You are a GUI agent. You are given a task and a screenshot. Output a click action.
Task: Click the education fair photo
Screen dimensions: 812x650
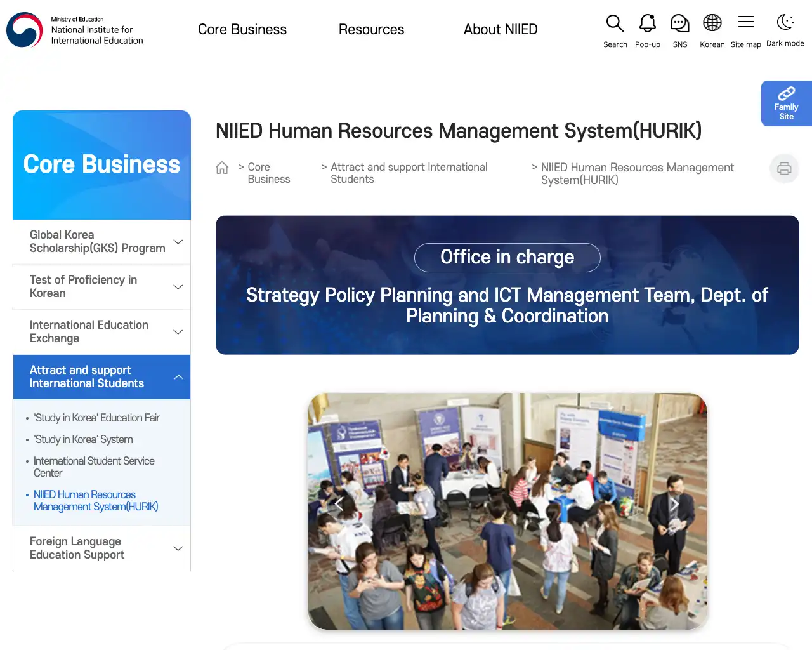(507, 512)
